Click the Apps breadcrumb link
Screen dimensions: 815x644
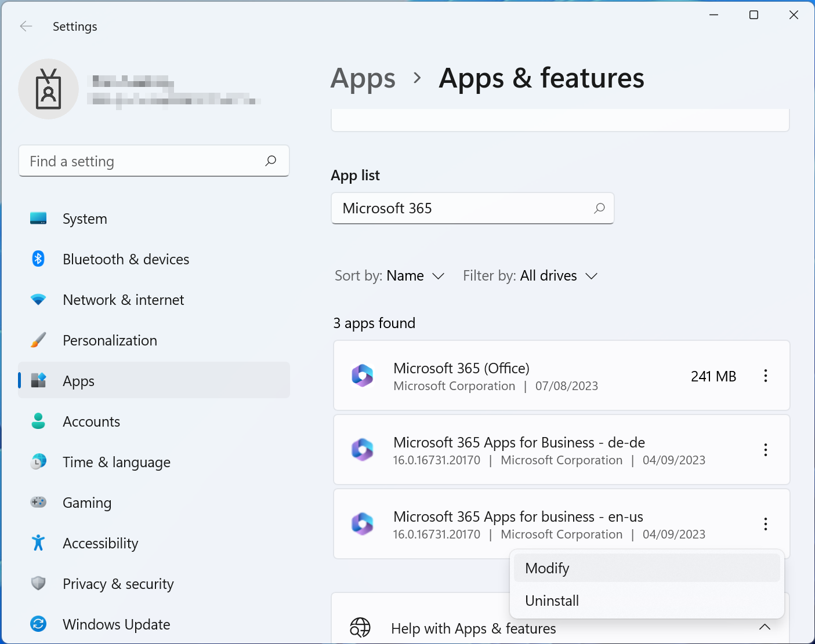(x=363, y=79)
